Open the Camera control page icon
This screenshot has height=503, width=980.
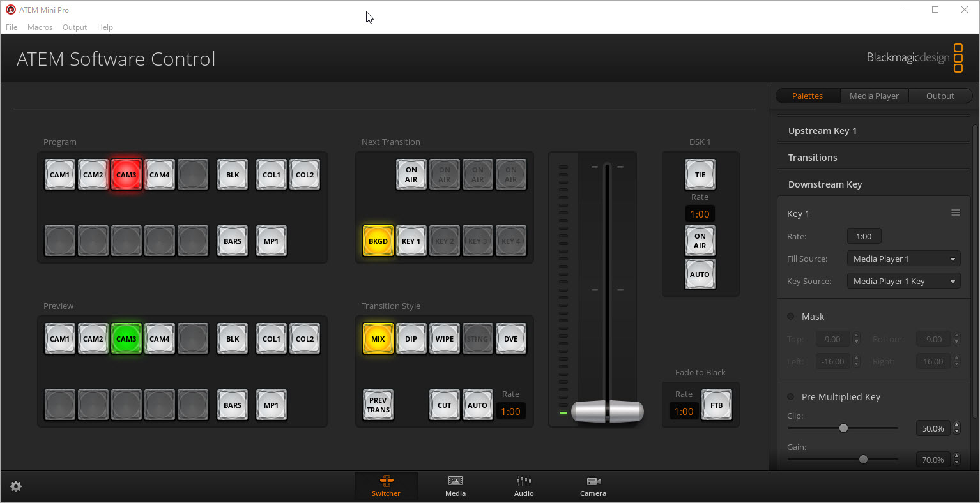pyautogui.click(x=593, y=486)
